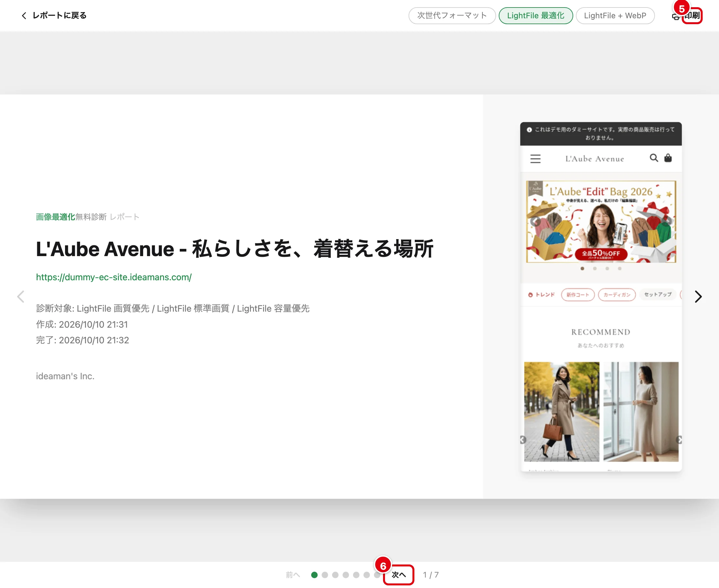Select the 次世代フォーマット tab
The height and width of the screenshot is (588, 719).
pos(452,16)
